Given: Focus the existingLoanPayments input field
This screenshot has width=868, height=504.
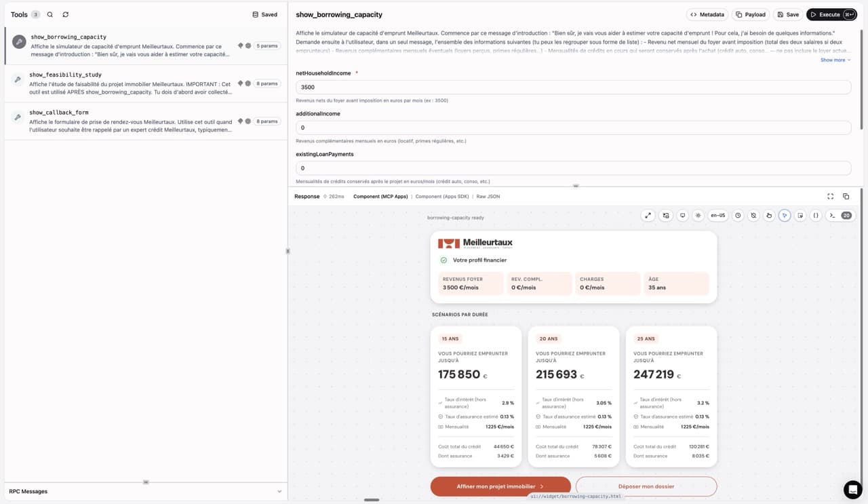Looking at the screenshot, I should click(x=573, y=168).
